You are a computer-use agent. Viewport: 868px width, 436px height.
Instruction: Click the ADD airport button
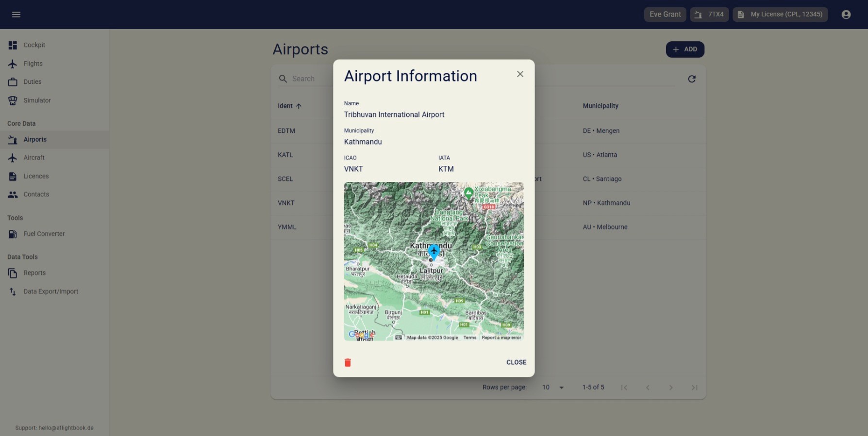685,49
